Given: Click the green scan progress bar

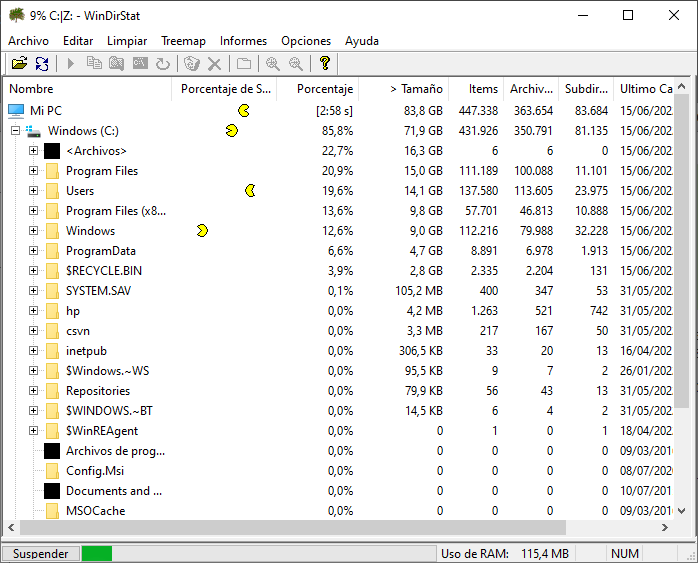Looking at the screenshot, I should [x=97, y=554].
